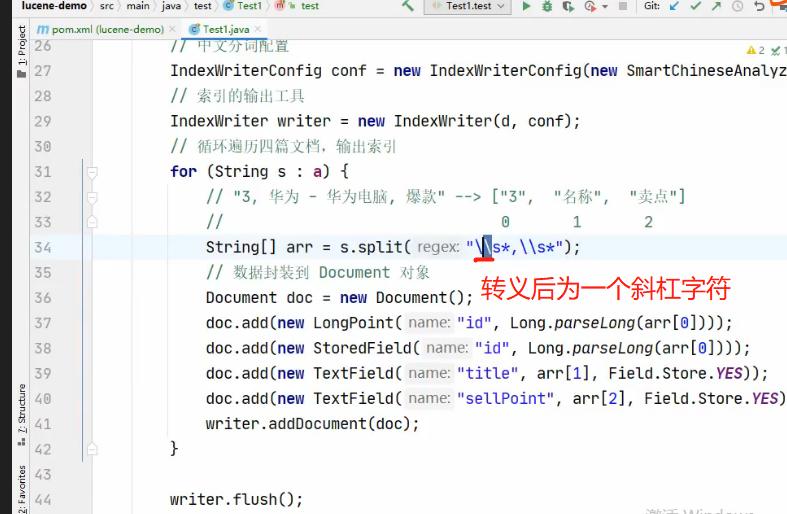Click main in the navigation breadcrumb
Image resolution: width=787 pixels, height=514 pixels.
tap(138, 6)
